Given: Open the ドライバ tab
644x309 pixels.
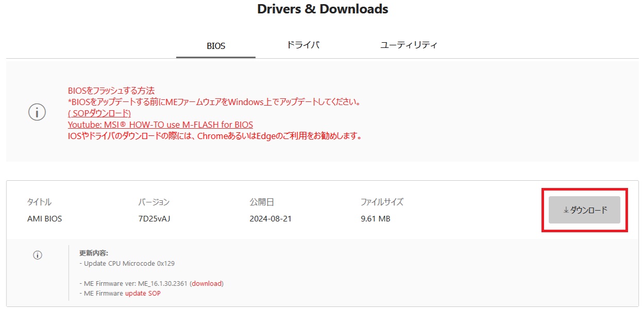Looking at the screenshot, I should 303,45.
